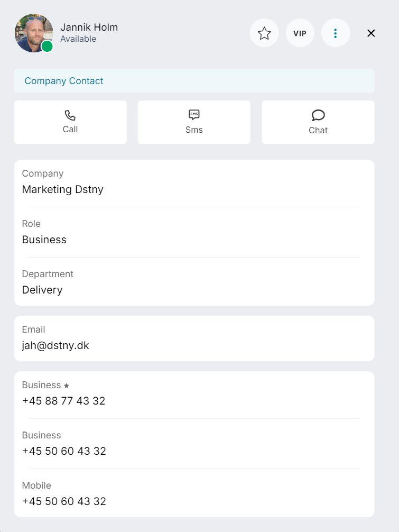Click the green availability status dot
Image resolution: width=399 pixels, height=532 pixels.
47,46
